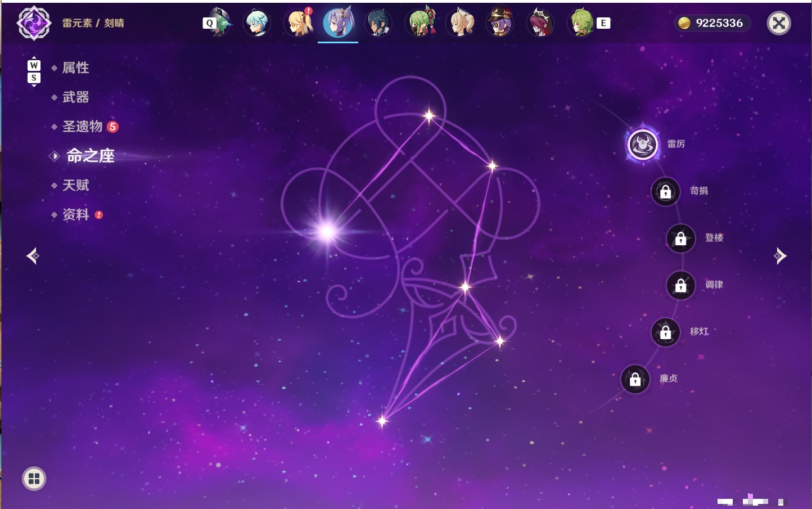The image size is (812, 509).
Task: Click the locked 调律 constellation node
Action: coord(681,286)
